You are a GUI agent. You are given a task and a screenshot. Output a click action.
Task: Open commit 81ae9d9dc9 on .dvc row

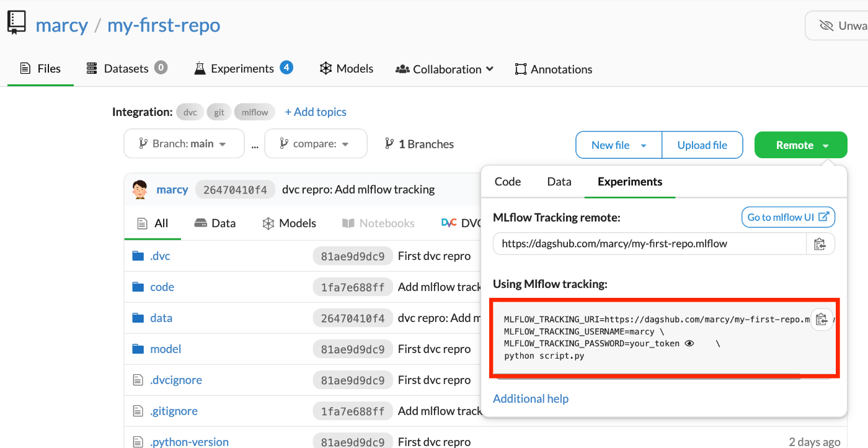(353, 256)
